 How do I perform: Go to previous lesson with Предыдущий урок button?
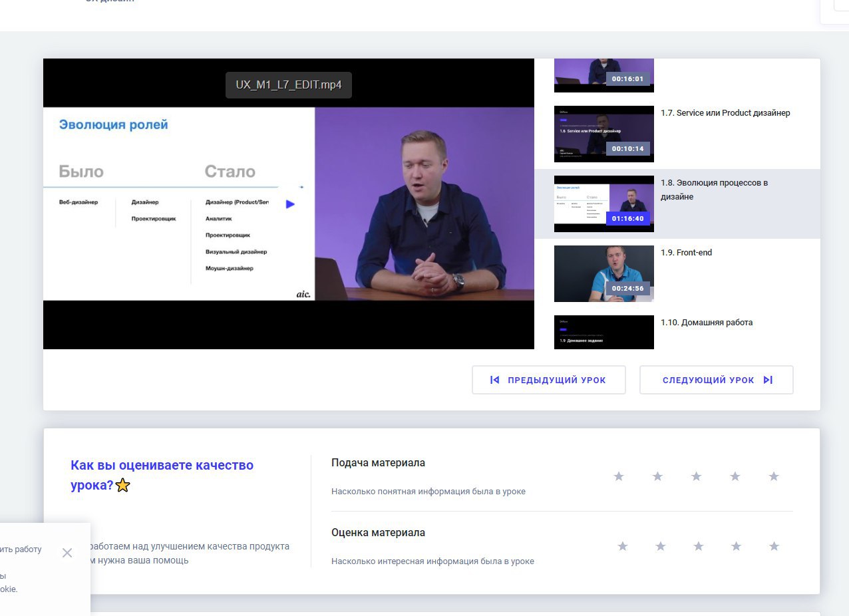click(x=549, y=380)
